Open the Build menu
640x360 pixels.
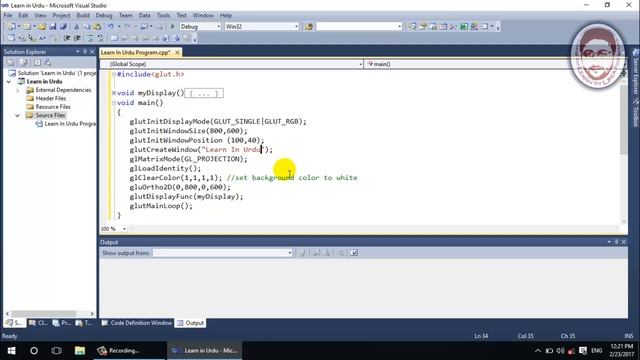(83, 16)
